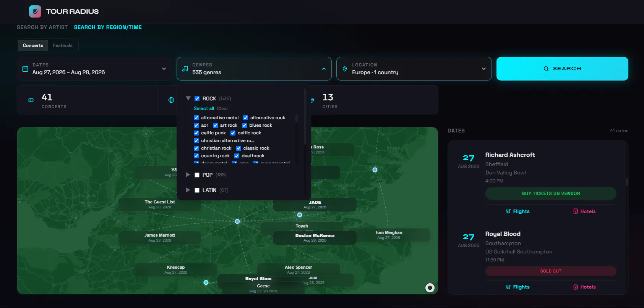Open the map info icon
Viewport: 644px width, 308px height.
point(430,288)
